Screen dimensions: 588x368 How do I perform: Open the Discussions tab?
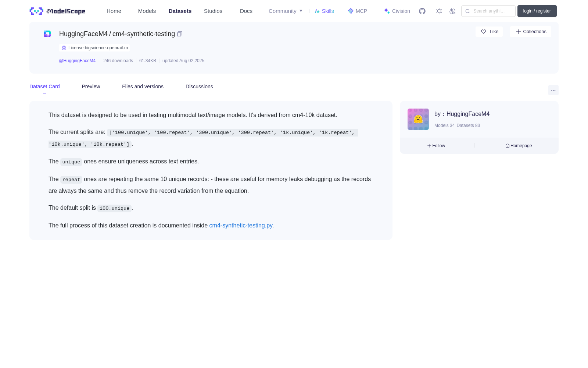click(199, 86)
